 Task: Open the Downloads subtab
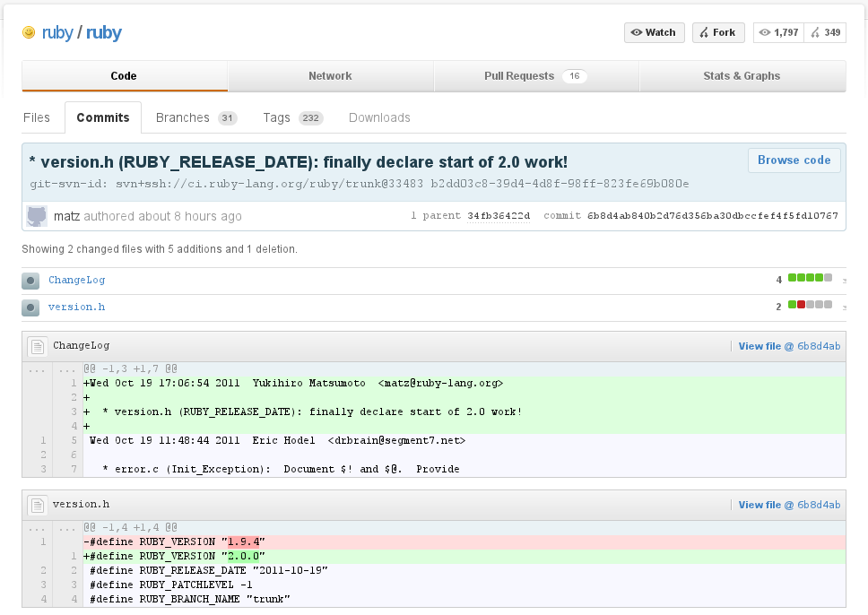[x=379, y=117]
